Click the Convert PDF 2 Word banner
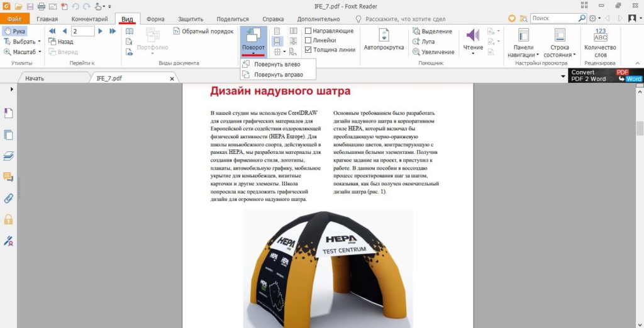 [606, 75]
